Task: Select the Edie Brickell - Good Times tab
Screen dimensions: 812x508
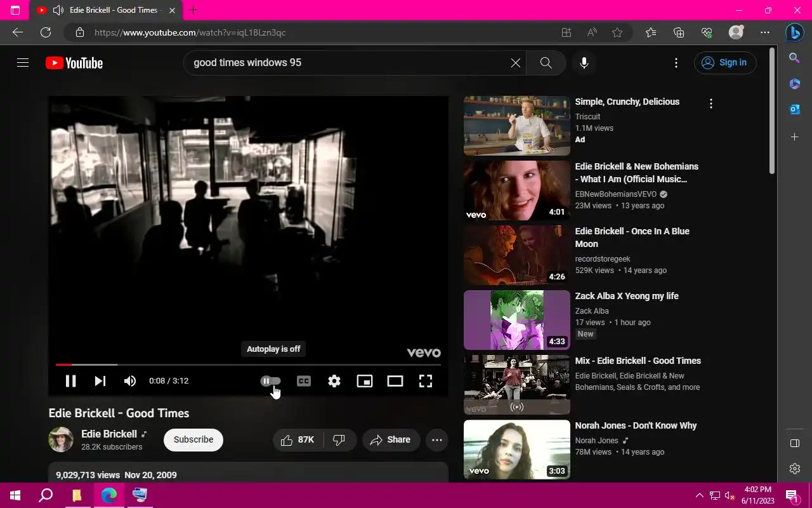Action: coord(107,10)
